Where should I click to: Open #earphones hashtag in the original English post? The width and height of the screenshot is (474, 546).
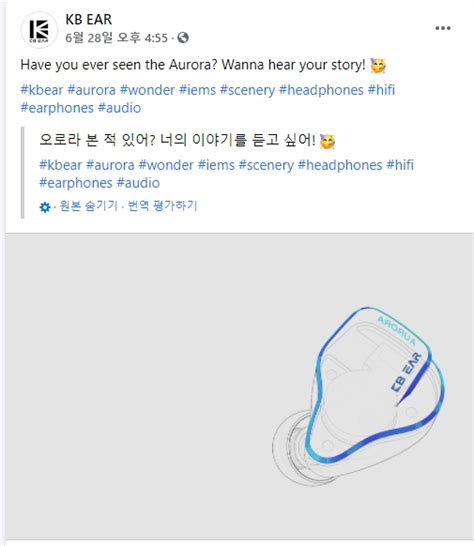tap(57, 108)
